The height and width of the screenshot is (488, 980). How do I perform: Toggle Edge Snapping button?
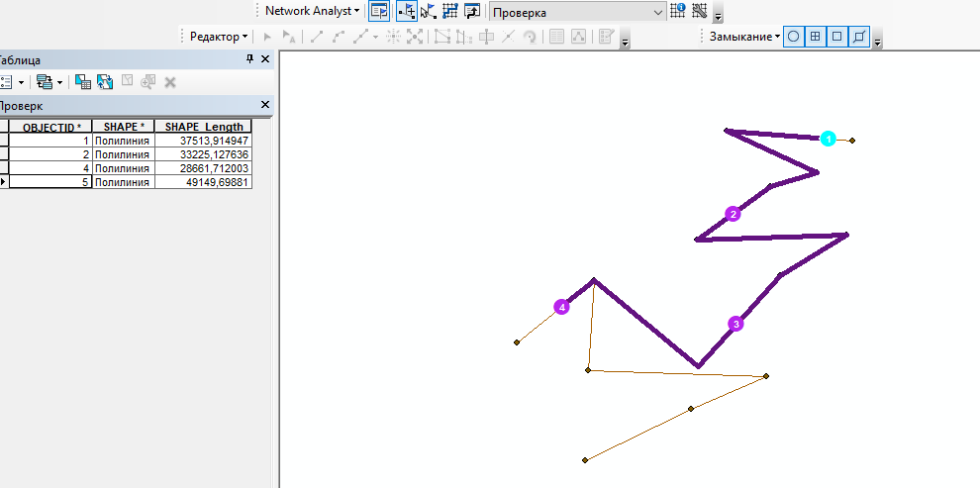859,37
